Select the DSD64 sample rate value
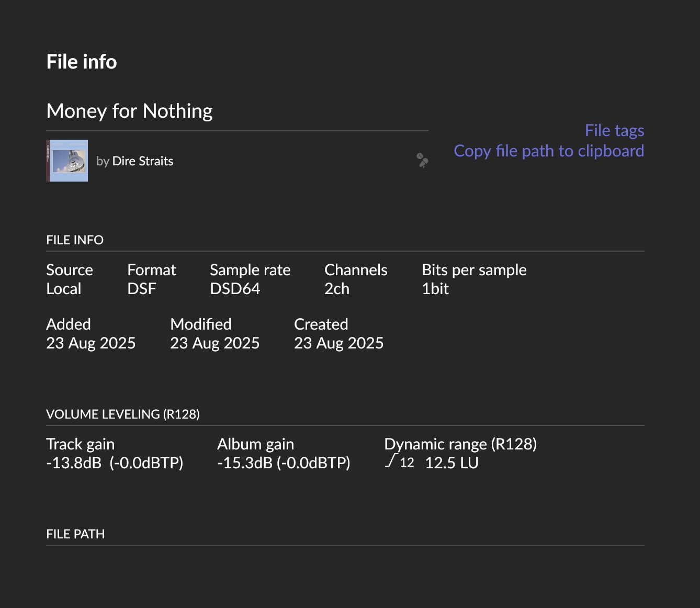The image size is (700, 608). pos(235,289)
